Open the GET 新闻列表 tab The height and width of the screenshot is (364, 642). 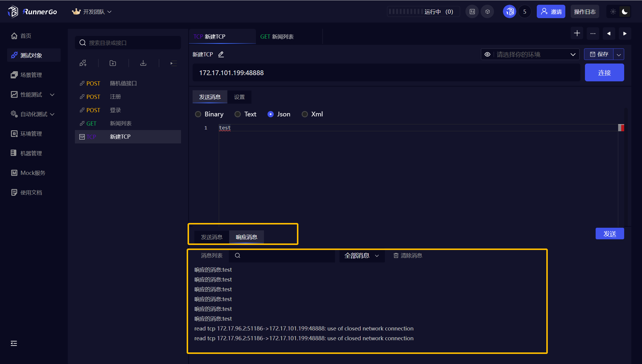[x=277, y=37]
